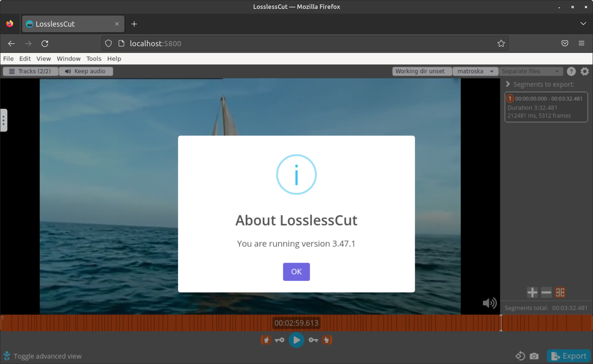Select segment 1 in the segments list
The image size is (593, 364).
point(546,107)
